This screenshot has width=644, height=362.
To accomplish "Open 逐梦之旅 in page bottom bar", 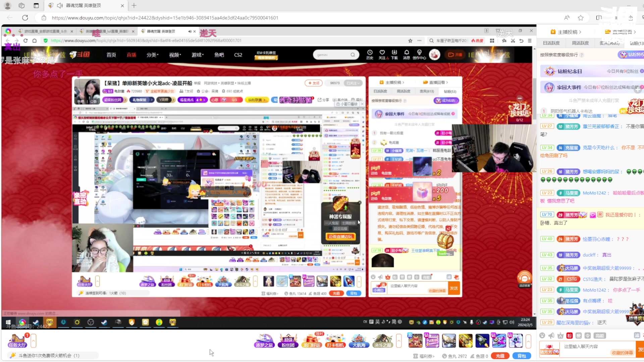I will click(265, 341).
